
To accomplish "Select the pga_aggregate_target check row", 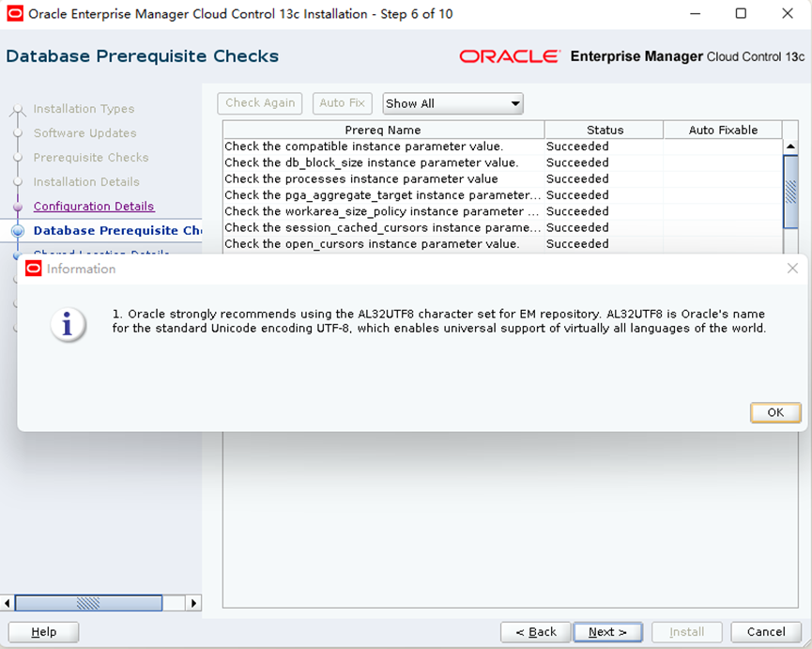I will click(x=502, y=195).
